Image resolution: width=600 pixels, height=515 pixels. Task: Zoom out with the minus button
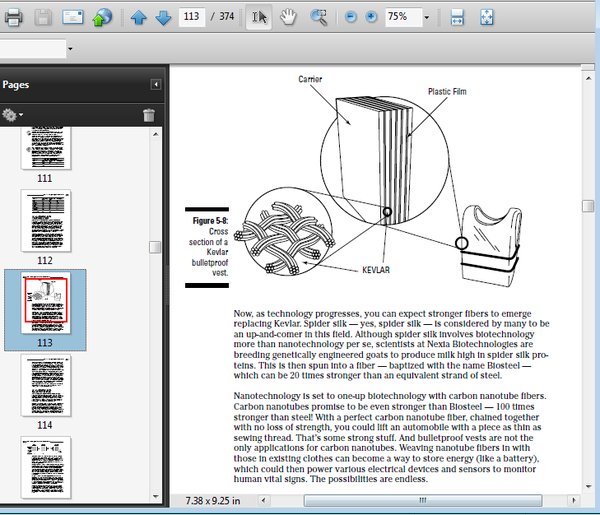coord(351,18)
